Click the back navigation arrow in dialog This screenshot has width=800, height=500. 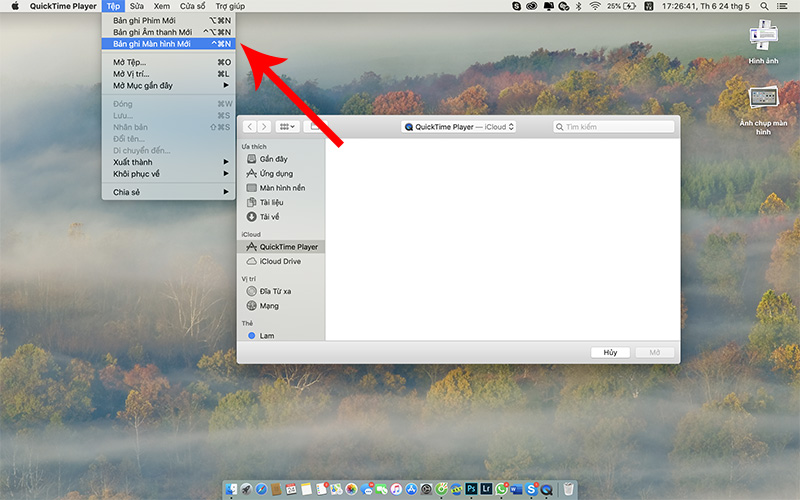coord(250,127)
